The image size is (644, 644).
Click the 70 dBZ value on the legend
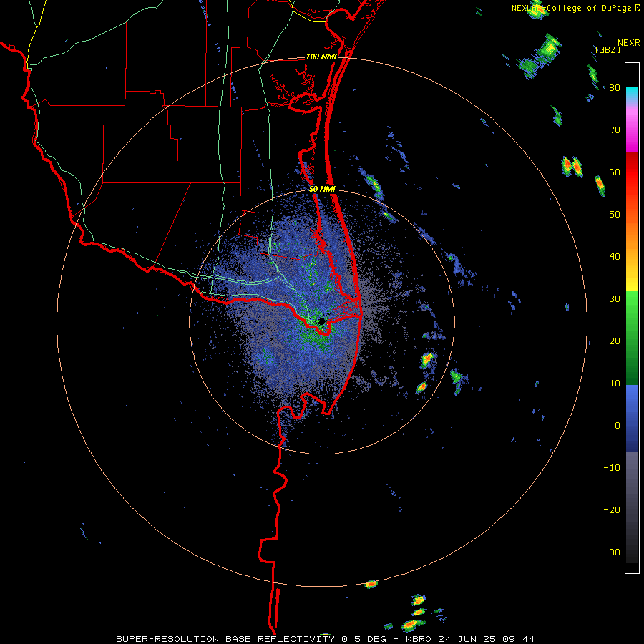[x=615, y=130]
